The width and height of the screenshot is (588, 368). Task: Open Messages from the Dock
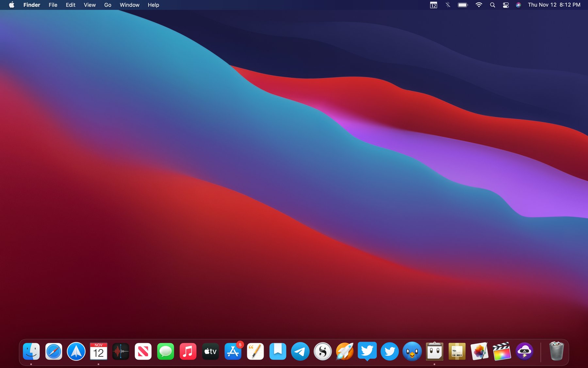[x=166, y=352]
